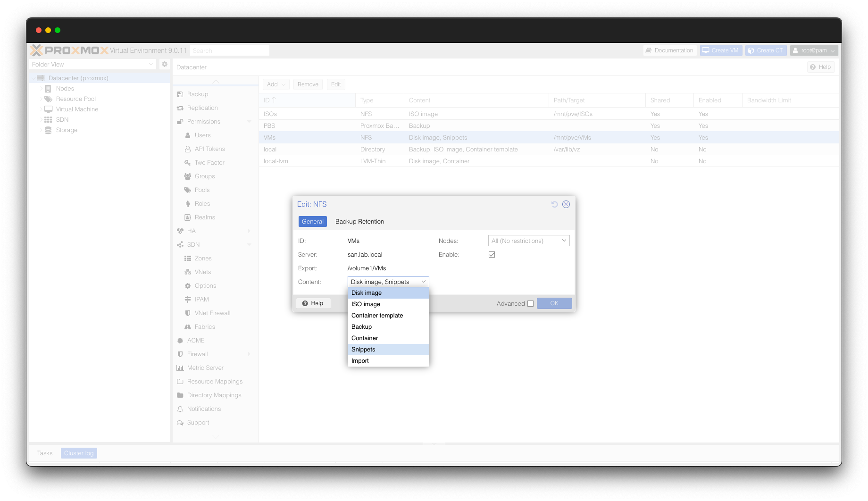868x501 pixels.
Task: Click the API Tokens icon
Action: click(x=188, y=149)
